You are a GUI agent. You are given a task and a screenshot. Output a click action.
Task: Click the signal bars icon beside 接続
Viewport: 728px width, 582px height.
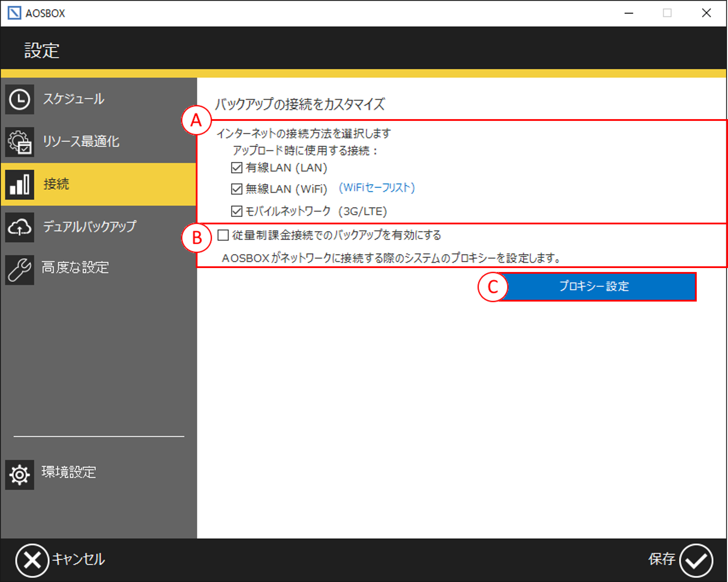(x=20, y=184)
